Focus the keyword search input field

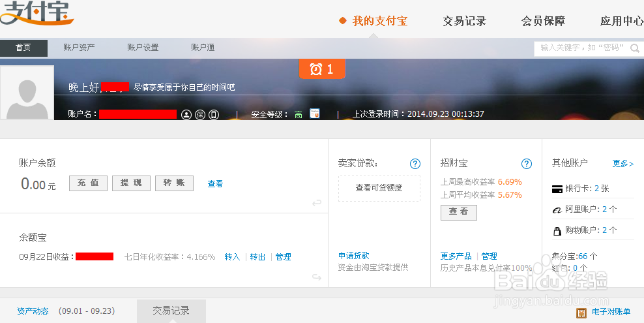click(581, 48)
